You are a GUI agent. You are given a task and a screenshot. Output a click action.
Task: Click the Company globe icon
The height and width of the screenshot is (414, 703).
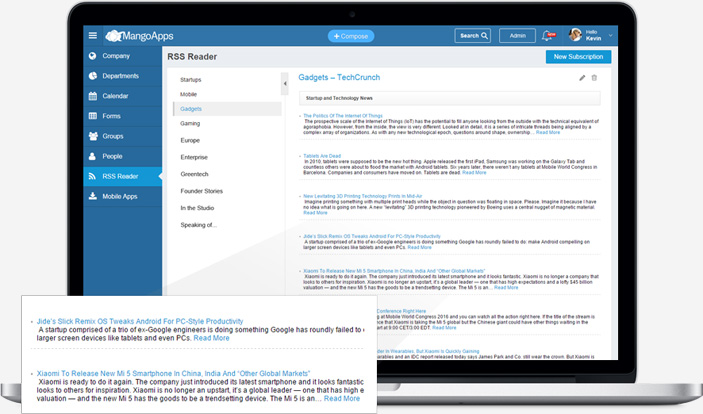tap(93, 56)
